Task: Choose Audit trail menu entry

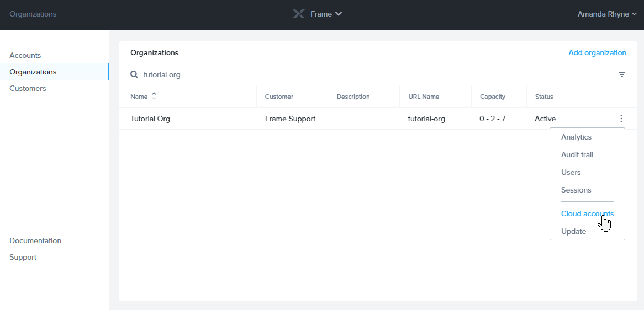Action: click(x=577, y=154)
